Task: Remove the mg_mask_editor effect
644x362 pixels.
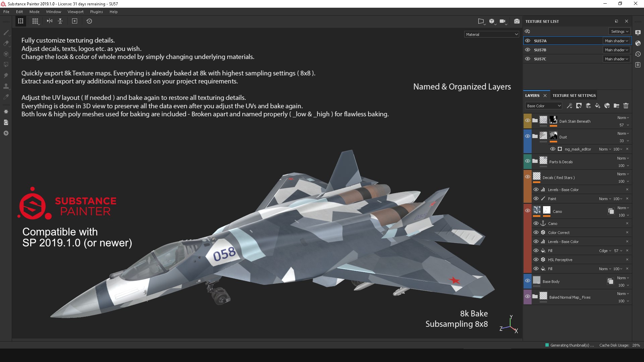Action: click(627, 149)
